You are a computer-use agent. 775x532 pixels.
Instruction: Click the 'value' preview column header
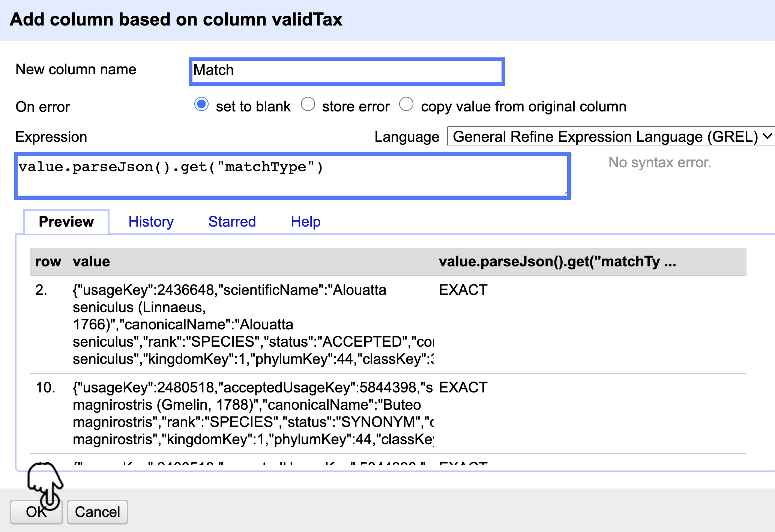tap(91, 261)
